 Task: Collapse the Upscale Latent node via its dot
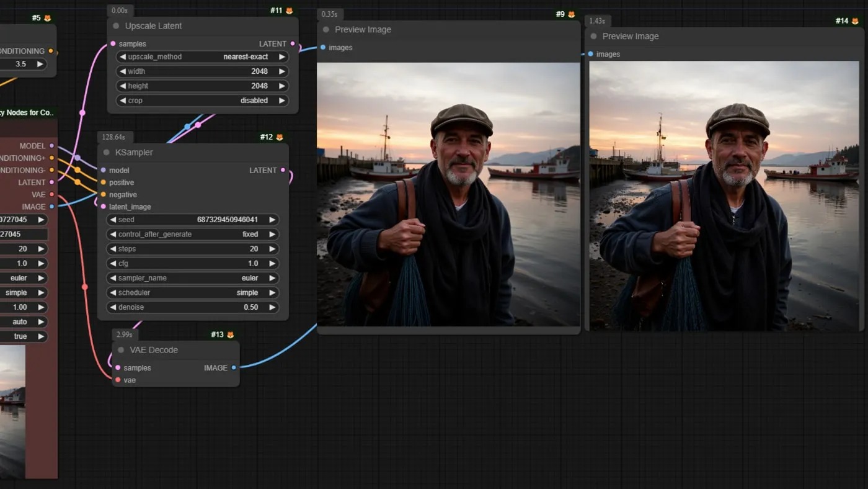[116, 26]
